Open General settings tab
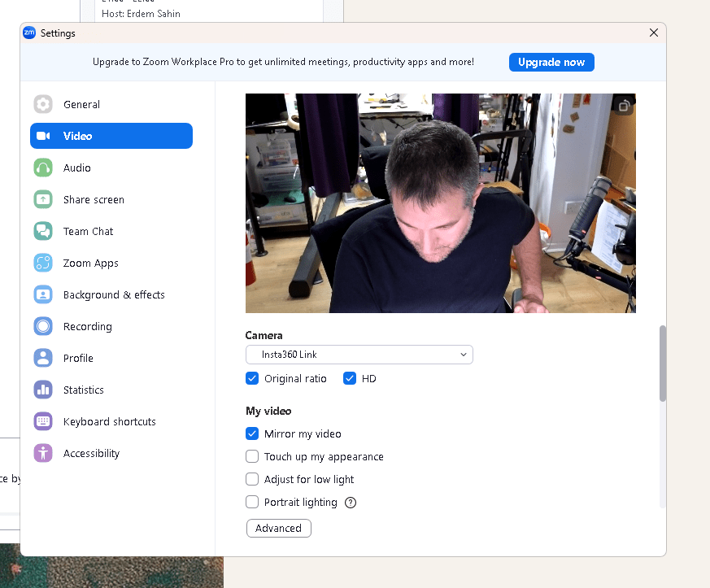The width and height of the screenshot is (710, 588). tap(111, 104)
